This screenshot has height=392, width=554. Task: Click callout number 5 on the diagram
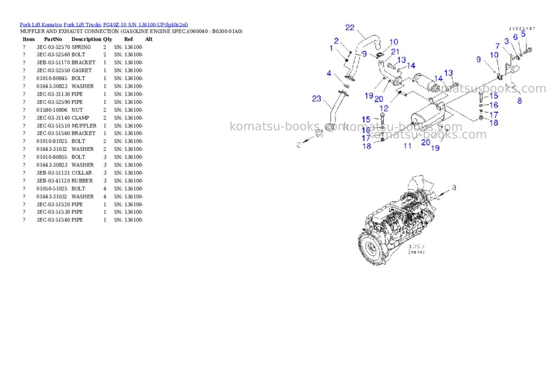(x=523, y=34)
